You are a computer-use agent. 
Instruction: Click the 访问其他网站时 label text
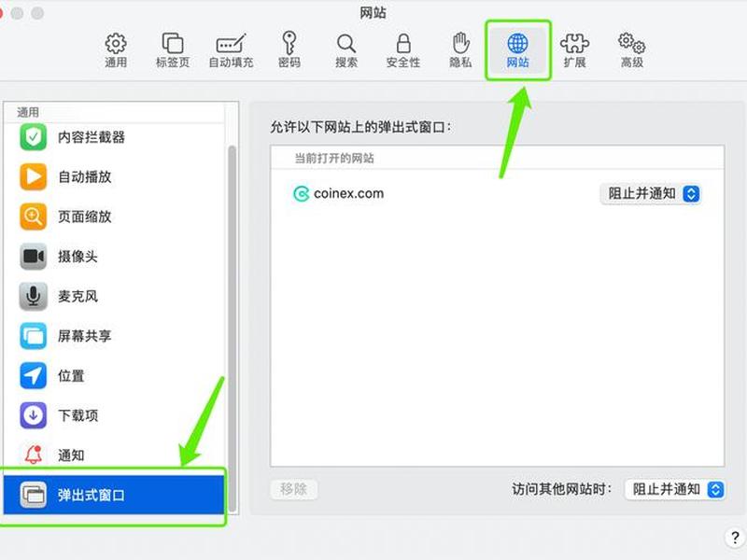[562, 489]
